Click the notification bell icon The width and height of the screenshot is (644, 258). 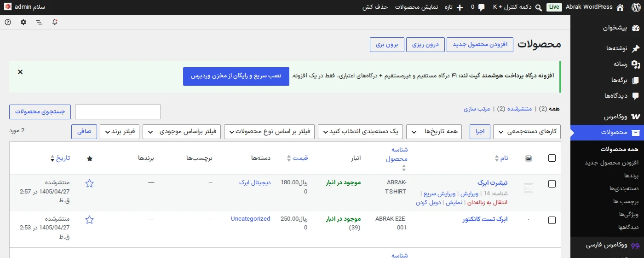pyautogui.click(x=55, y=22)
